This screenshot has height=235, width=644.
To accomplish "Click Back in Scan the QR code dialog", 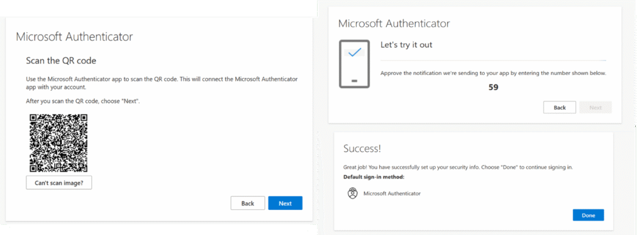I will click(x=248, y=203).
